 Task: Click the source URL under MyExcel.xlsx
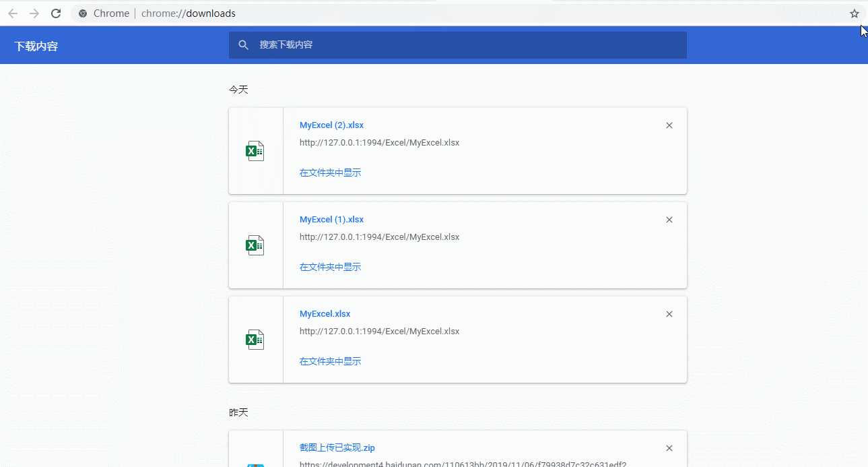click(379, 332)
